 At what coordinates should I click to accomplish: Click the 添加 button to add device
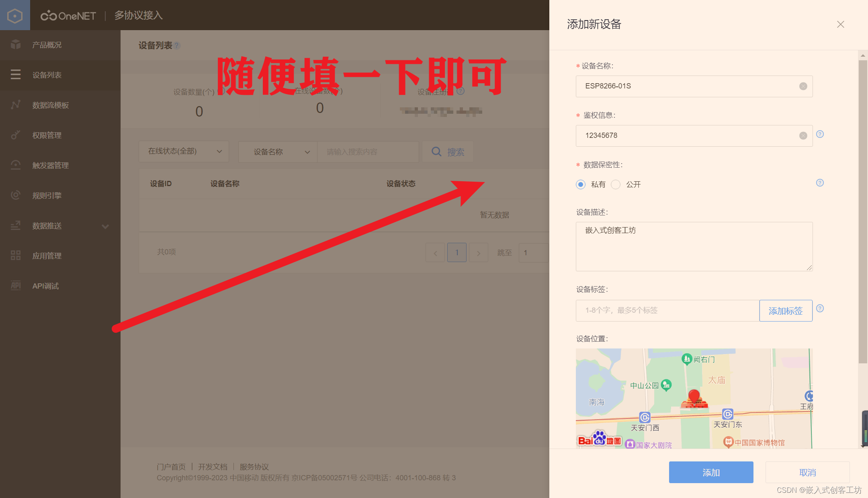711,472
